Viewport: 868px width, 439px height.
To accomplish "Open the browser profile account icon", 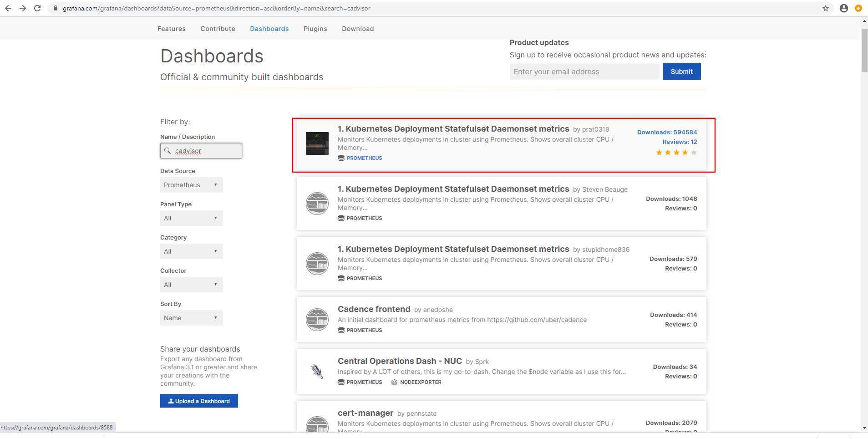I will coord(843,8).
